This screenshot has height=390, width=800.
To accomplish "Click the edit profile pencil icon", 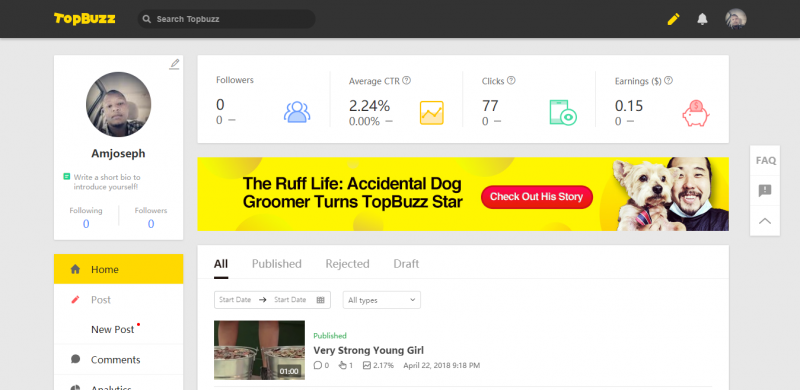I will coord(174,64).
